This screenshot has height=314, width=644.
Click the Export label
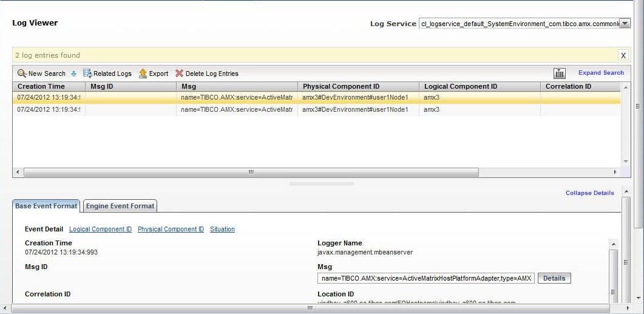click(158, 73)
